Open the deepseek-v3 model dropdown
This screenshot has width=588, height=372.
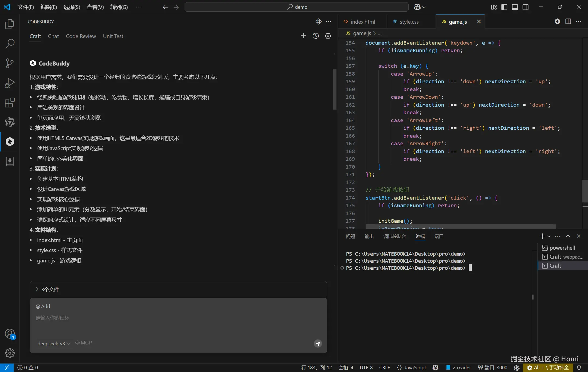(54, 344)
